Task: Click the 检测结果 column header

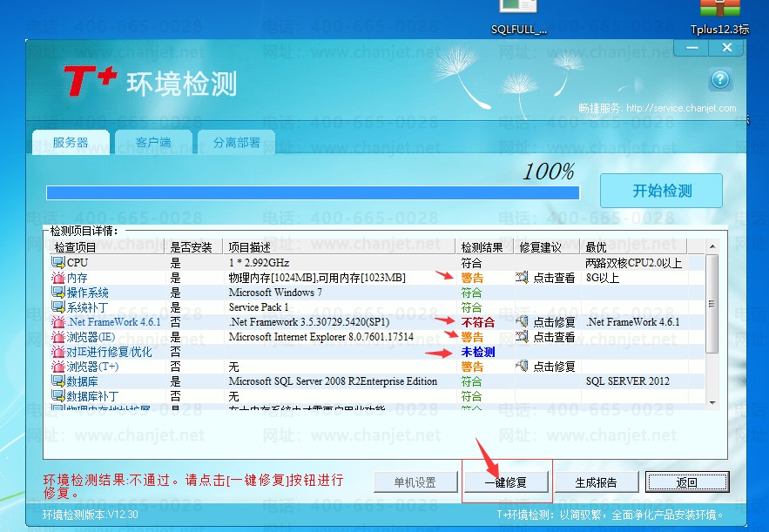Action: [x=485, y=247]
